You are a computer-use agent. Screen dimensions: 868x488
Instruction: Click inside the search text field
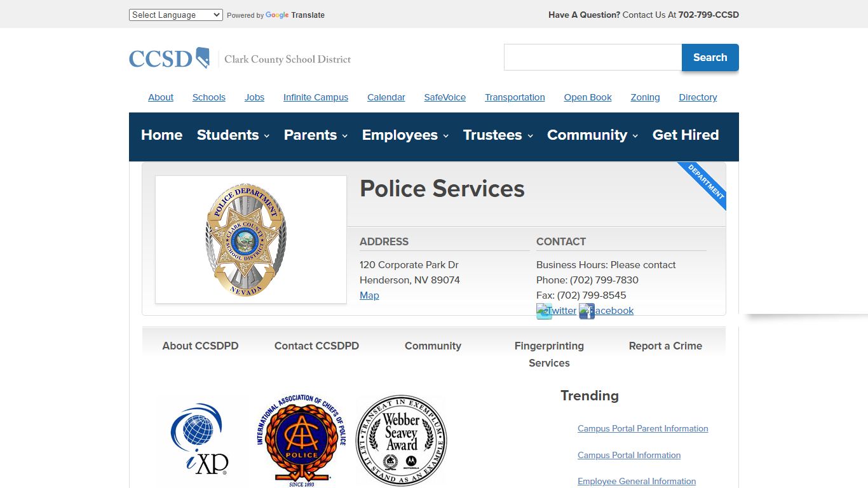(x=593, y=57)
